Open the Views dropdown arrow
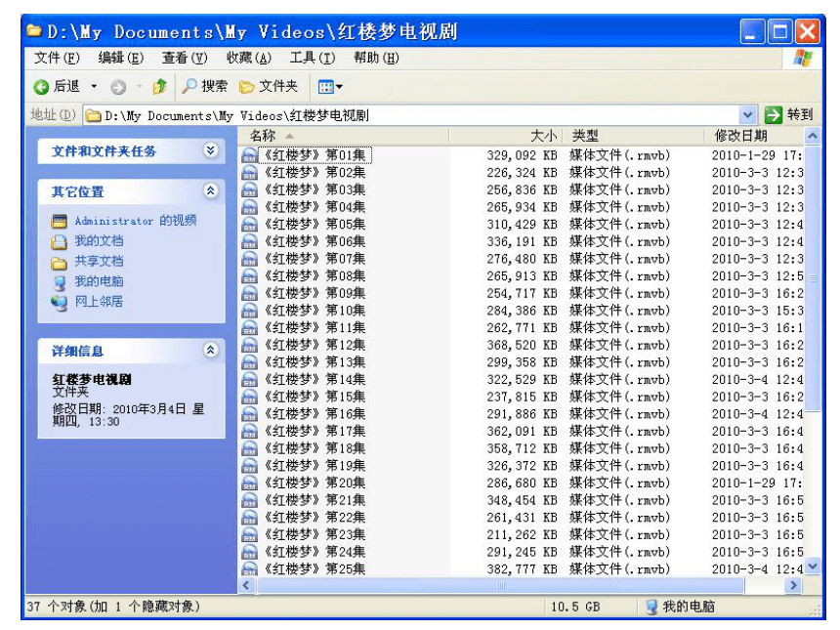Screen dimensions: 840x630 [340, 86]
